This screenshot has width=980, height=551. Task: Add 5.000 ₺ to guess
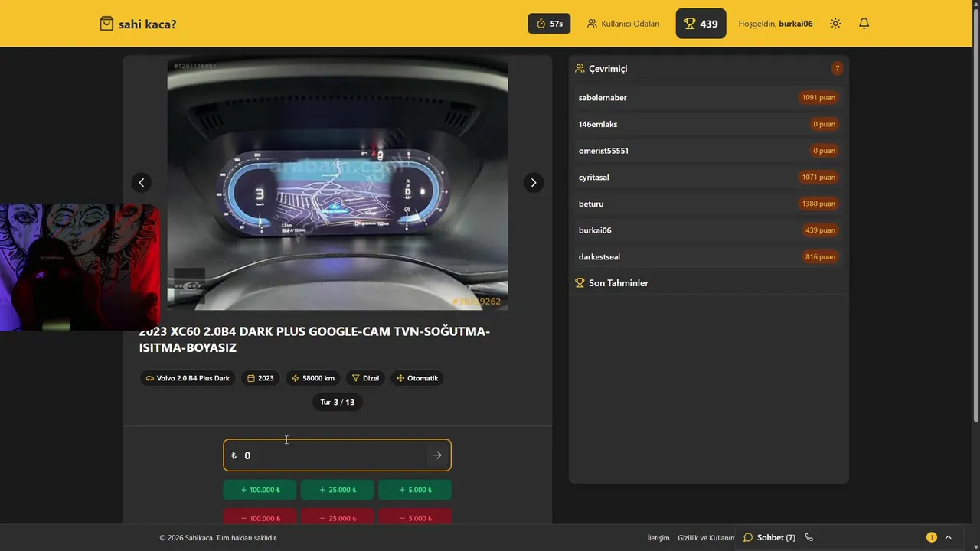click(415, 490)
